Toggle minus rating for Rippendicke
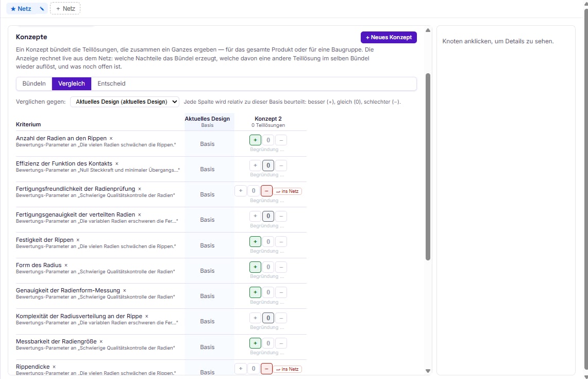 (x=266, y=369)
